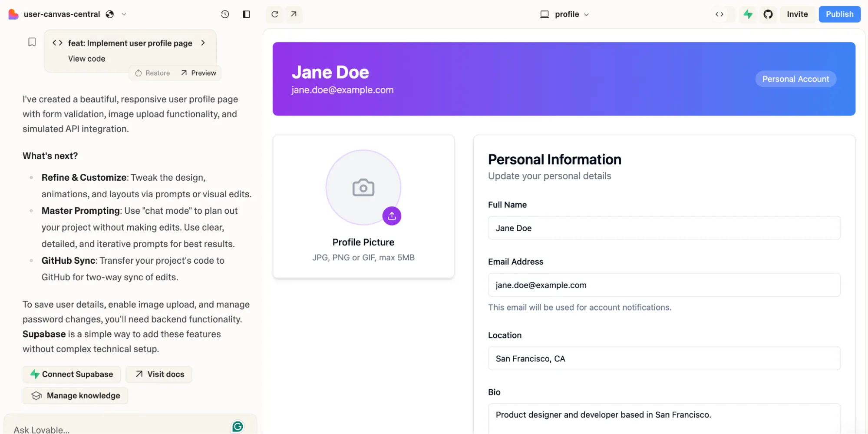
Task: Click the bookmark icon beside commit message
Action: pos(32,42)
